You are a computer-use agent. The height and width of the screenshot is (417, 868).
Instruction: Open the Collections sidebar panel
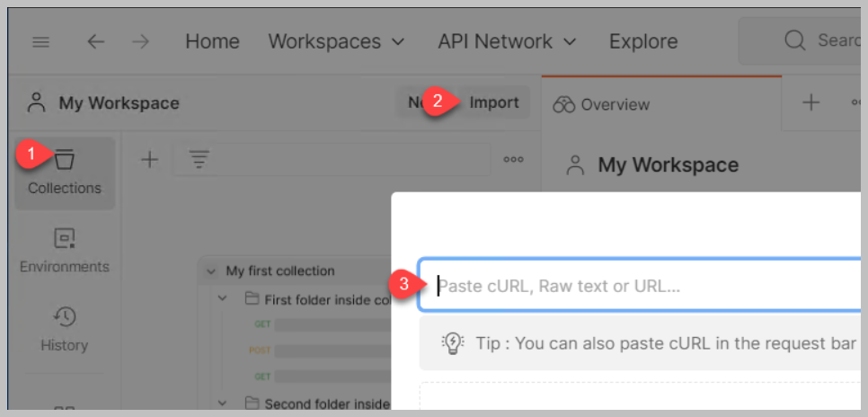coord(64,173)
